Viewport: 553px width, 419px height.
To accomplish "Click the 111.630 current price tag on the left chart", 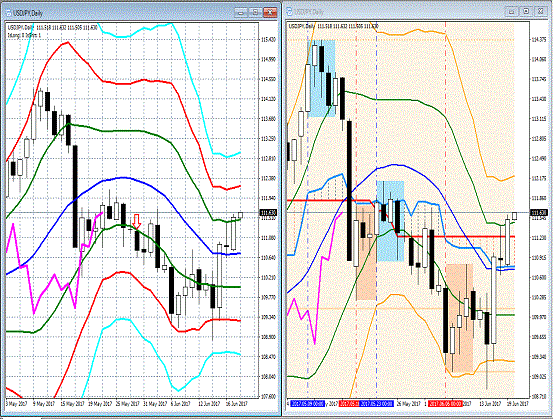I will click(268, 213).
